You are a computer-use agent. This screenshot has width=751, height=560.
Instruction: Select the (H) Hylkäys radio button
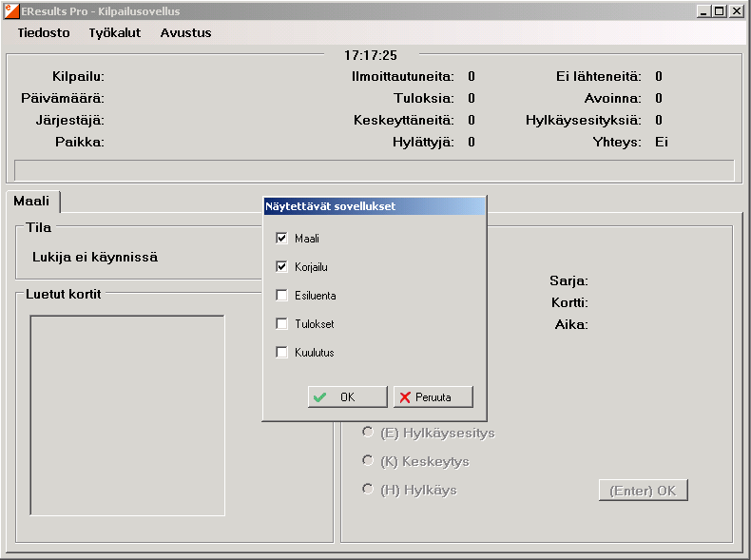click(x=367, y=489)
